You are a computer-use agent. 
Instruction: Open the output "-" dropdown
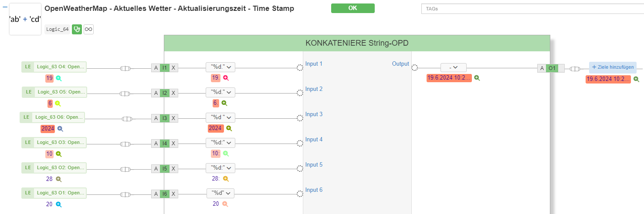[x=454, y=67]
